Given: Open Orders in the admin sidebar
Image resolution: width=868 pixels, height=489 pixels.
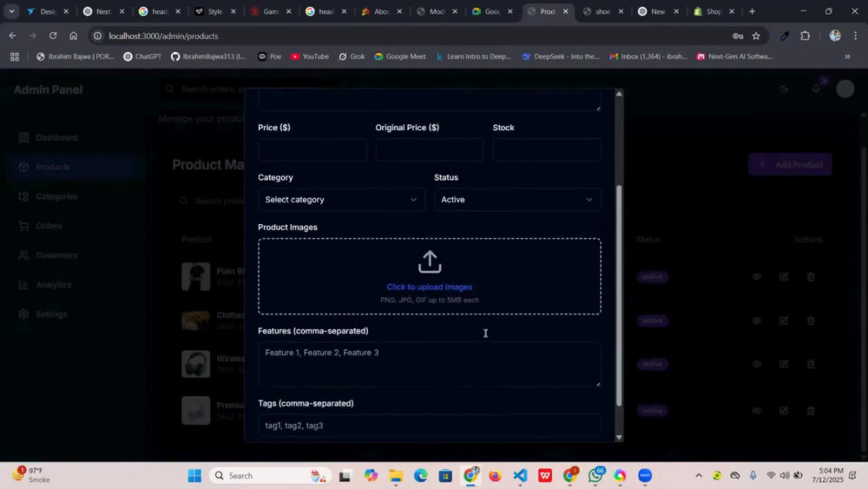Looking at the screenshot, I should 72,226.
